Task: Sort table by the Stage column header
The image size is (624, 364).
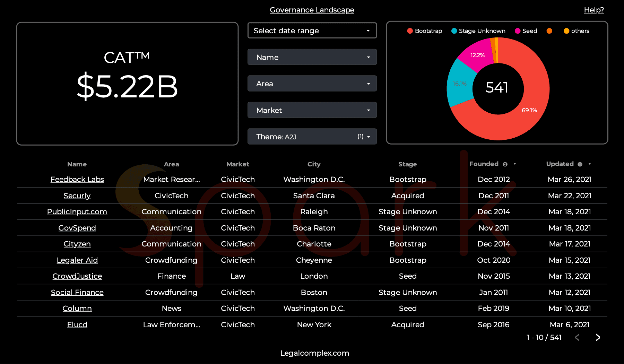Action: click(407, 164)
